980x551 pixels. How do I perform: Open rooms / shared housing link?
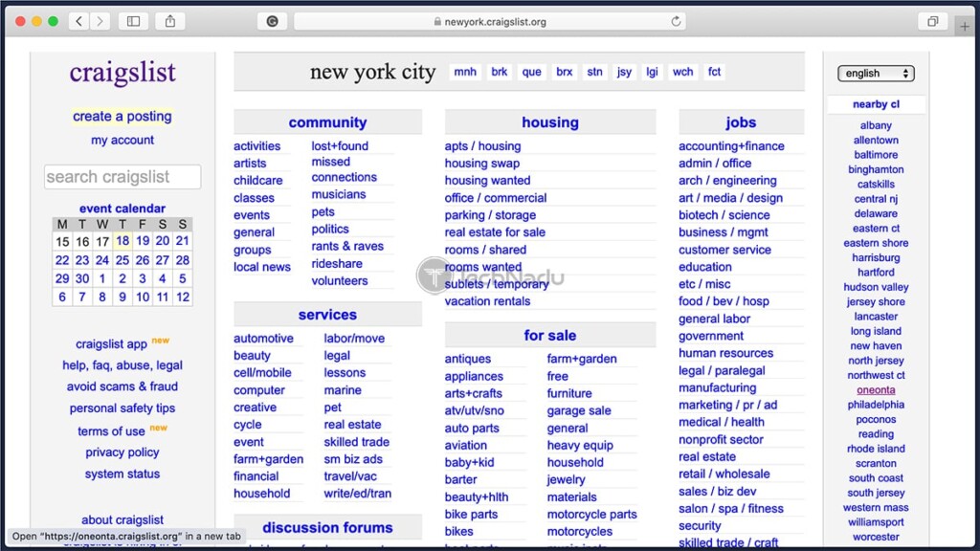pyautogui.click(x=485, y=250)
